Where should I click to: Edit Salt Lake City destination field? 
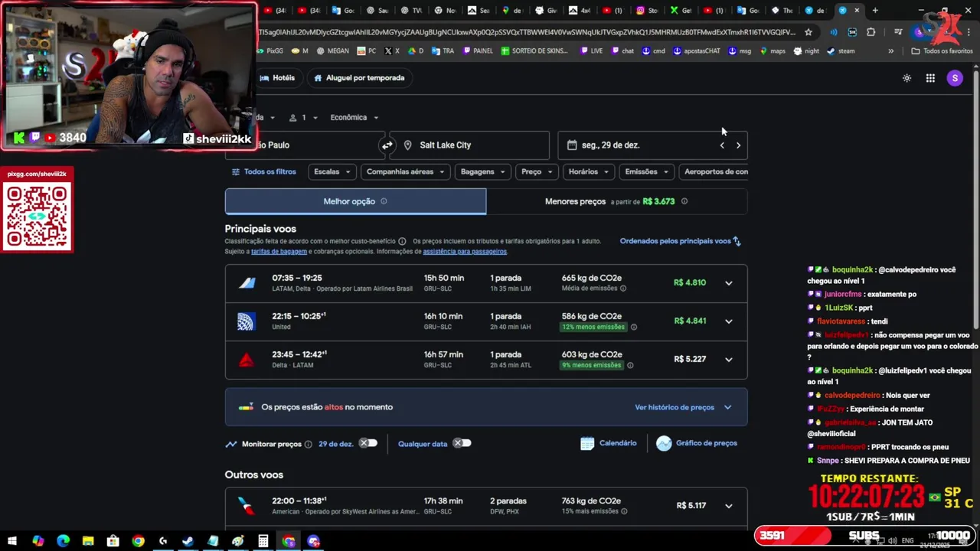click(x=469, y=145)
